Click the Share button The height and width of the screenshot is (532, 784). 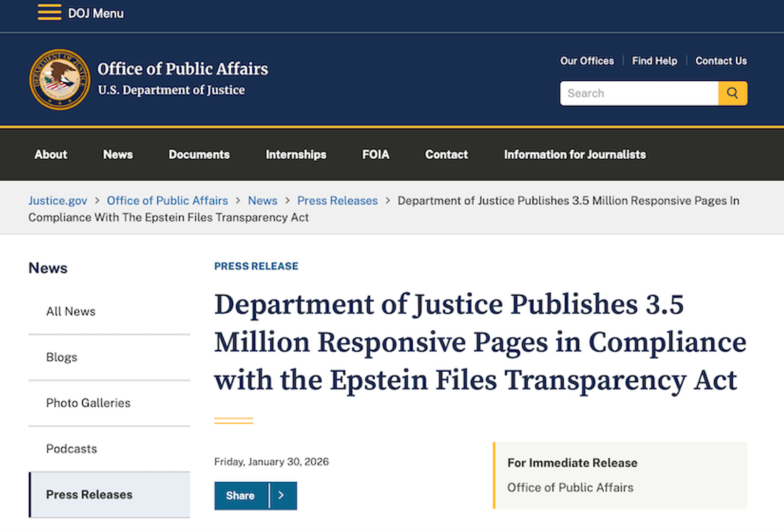240,496
